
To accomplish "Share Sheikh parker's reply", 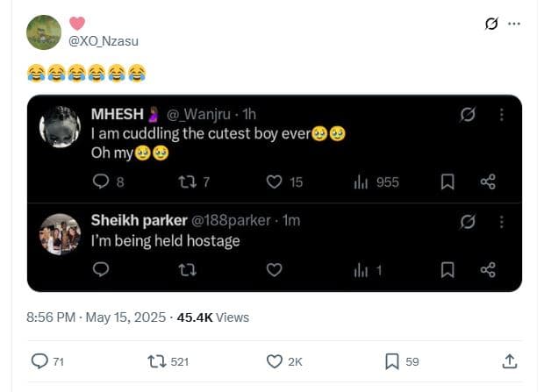I will [x=489, y=270].
